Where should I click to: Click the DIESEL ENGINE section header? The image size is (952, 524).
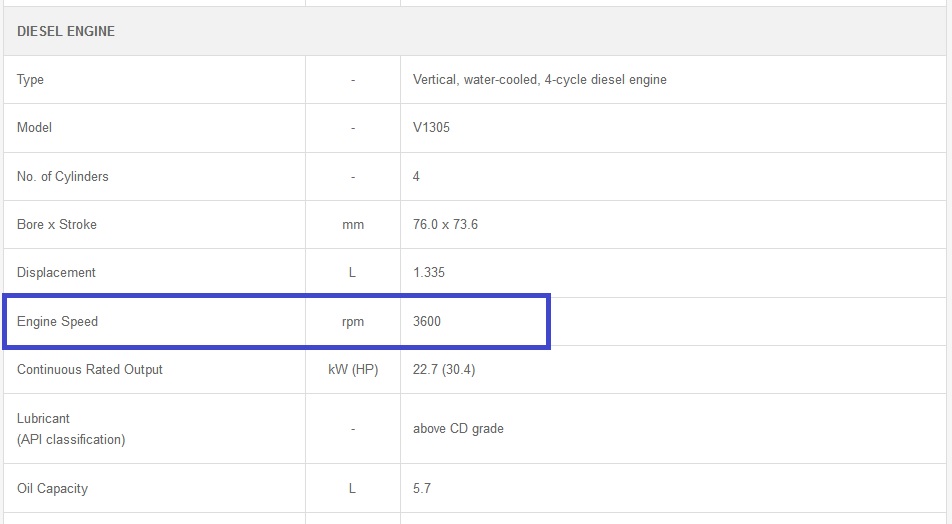pos(66,31)
